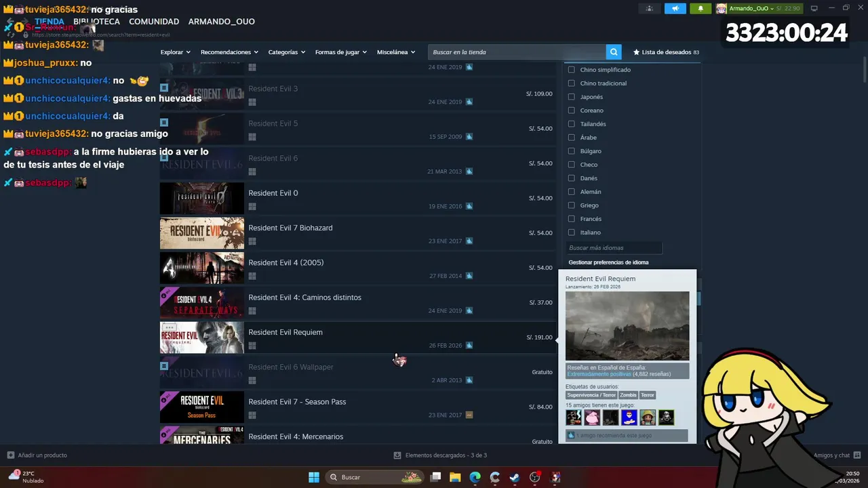This screenshot has width=868, height=488.
Task: Open Task View in the taskbar
Action: pyautogui.click(x=436, y=477)
